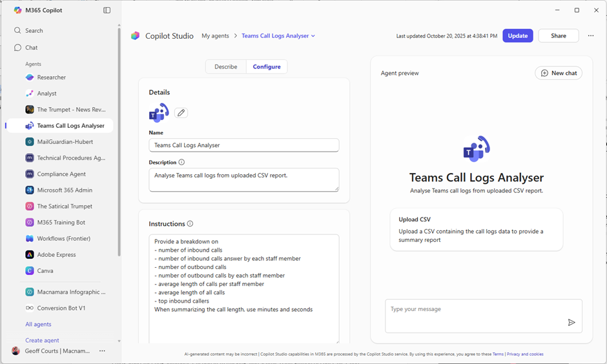The height and width of the screenshot is (364, 607).
Task: Click the Researcher agent icon
Action: [30, 77]
